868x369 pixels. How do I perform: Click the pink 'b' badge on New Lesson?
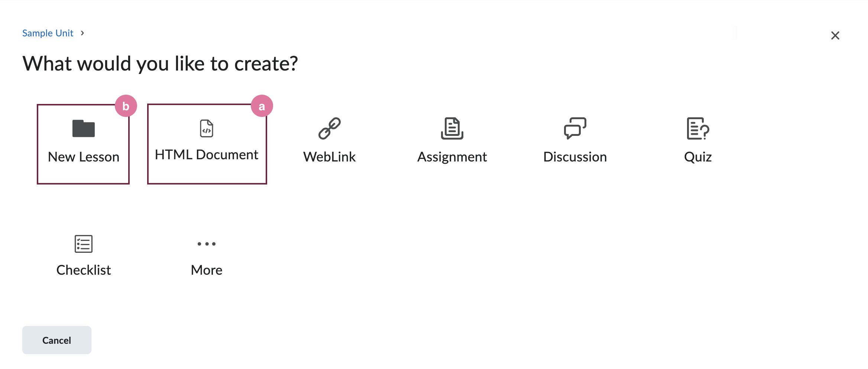(x=126, y=106)
